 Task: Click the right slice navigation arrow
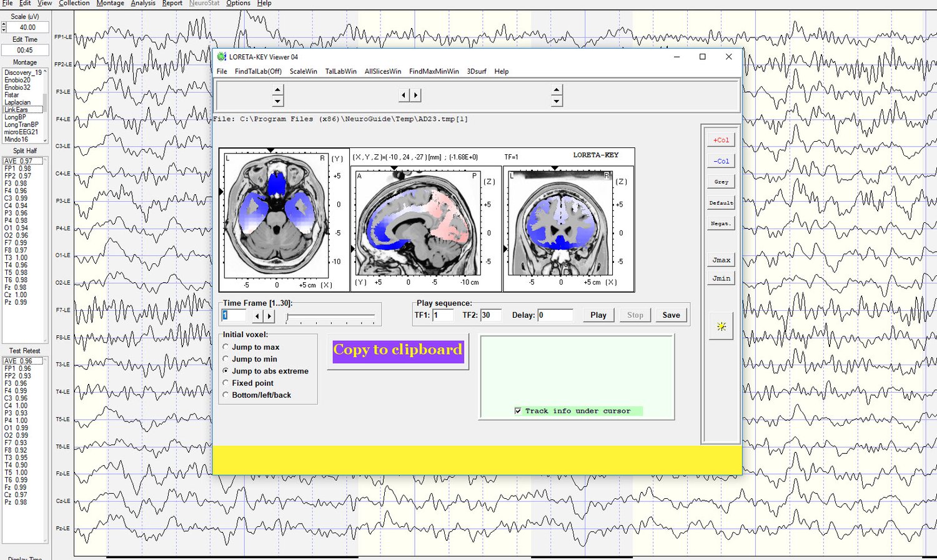point(416,95)
